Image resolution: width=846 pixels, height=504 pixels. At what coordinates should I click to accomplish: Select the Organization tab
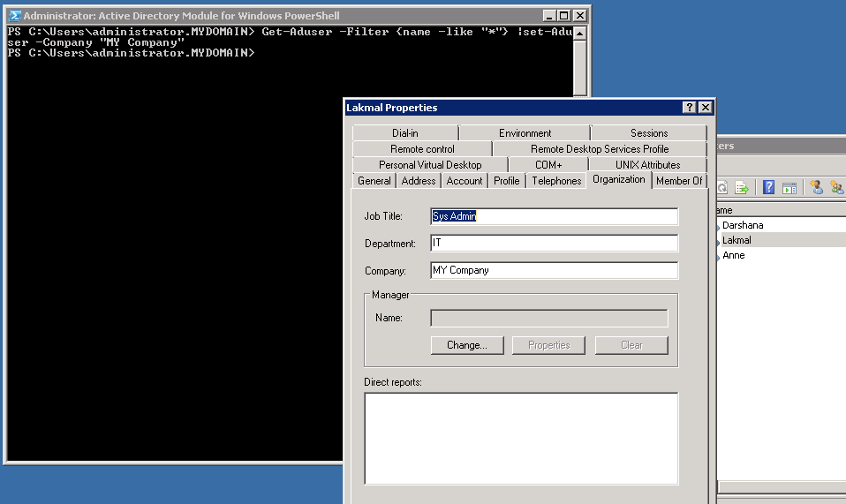(619, 179)
